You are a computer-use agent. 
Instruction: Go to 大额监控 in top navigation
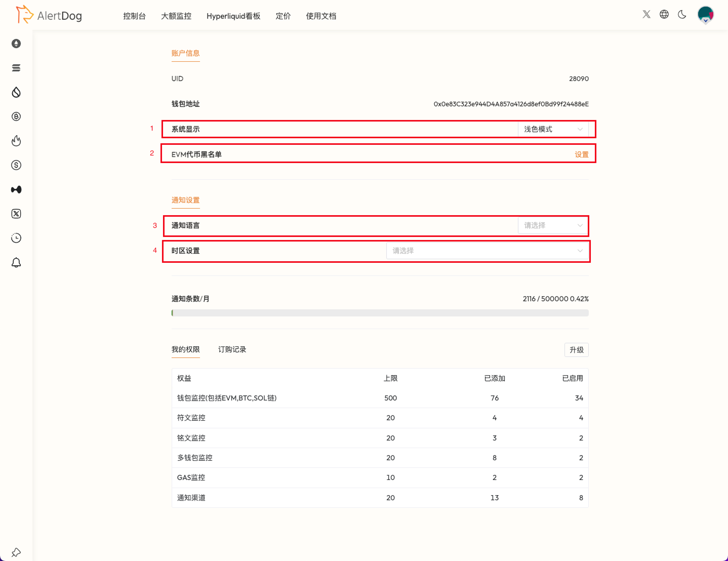(176, 16)
